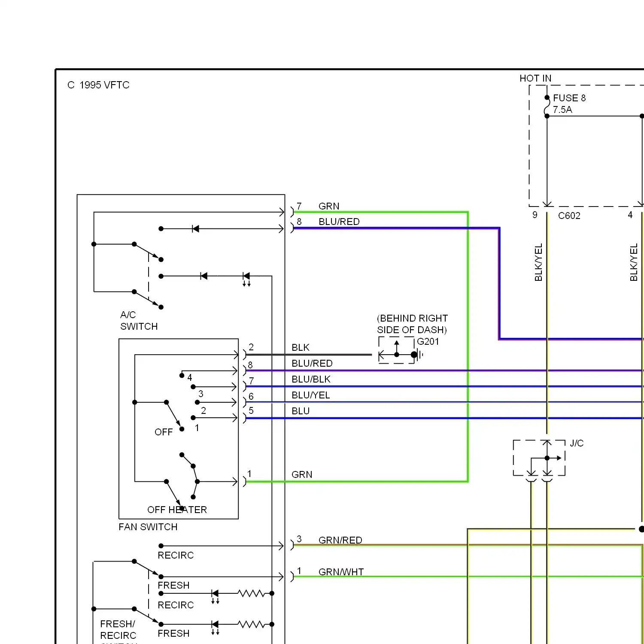Click fan speed position '3' label
644x644 pixels.
201,394
